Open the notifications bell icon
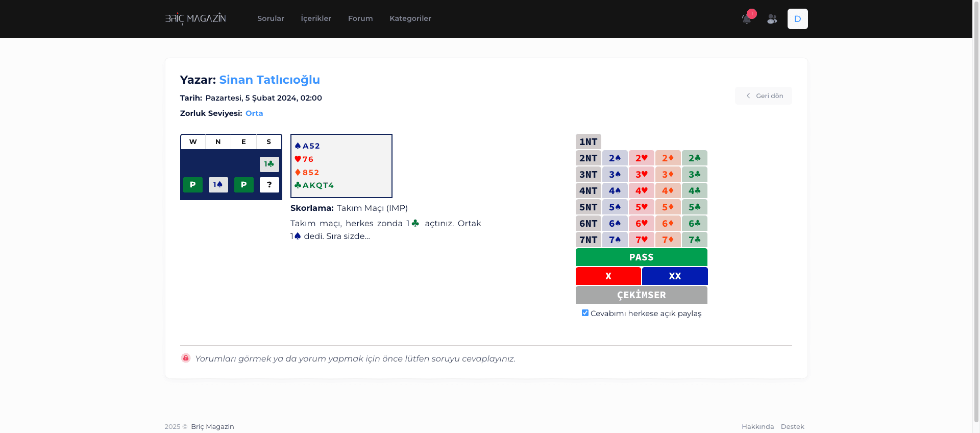Screen dimensions: 980x433 [x=746, y=19]
